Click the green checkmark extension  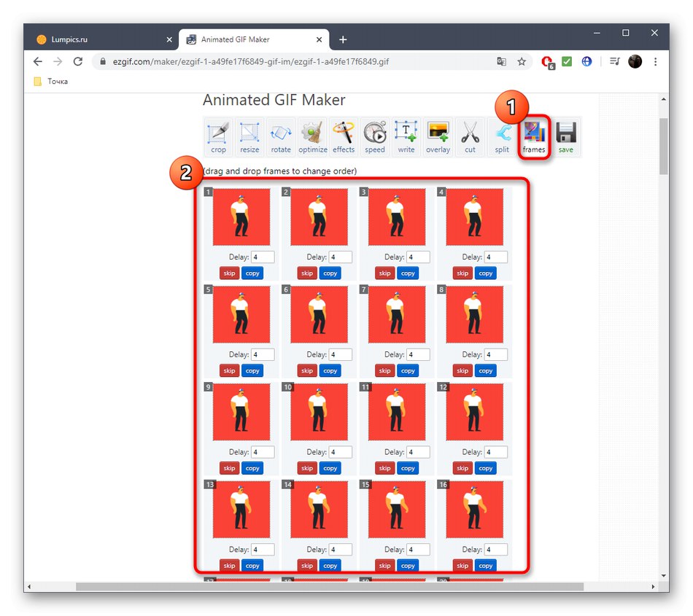(x=567, y=61)
